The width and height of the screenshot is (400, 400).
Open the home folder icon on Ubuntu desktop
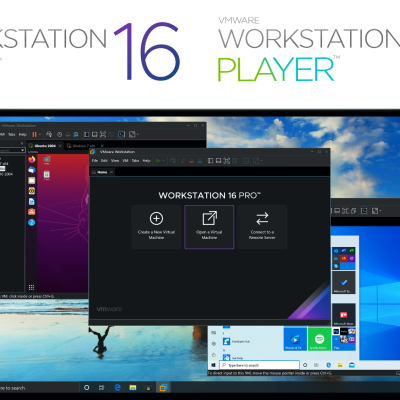(x=47, y=160)
